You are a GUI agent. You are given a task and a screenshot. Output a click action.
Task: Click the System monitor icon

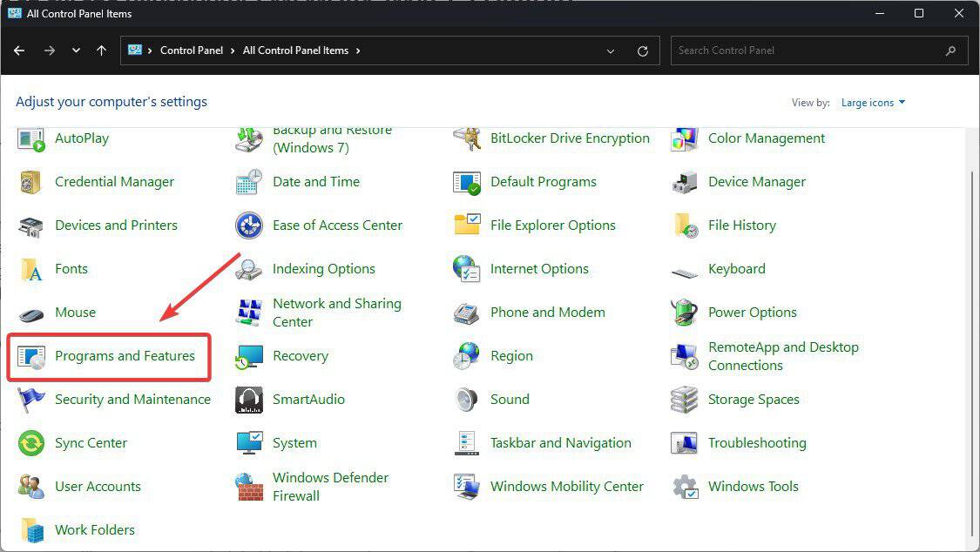[249, 443]
